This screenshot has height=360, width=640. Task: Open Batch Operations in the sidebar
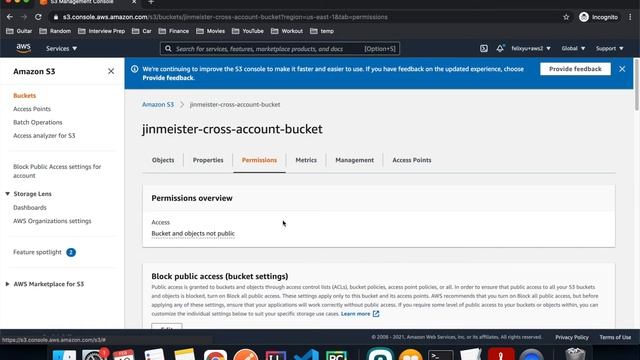click(x=38, y=122)
